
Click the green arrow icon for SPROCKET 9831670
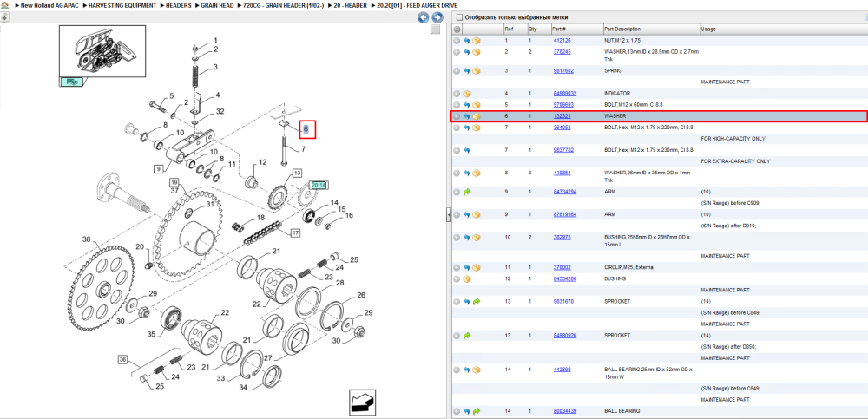click(x=476, y=302)
